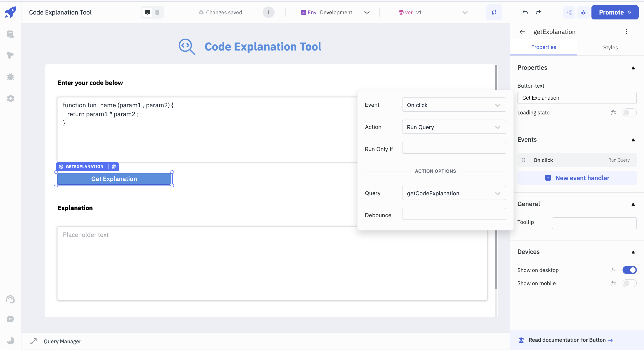This screenshot has width=644, height=350.
Task: Click New event handler button
Action: [x=577, y=178]
